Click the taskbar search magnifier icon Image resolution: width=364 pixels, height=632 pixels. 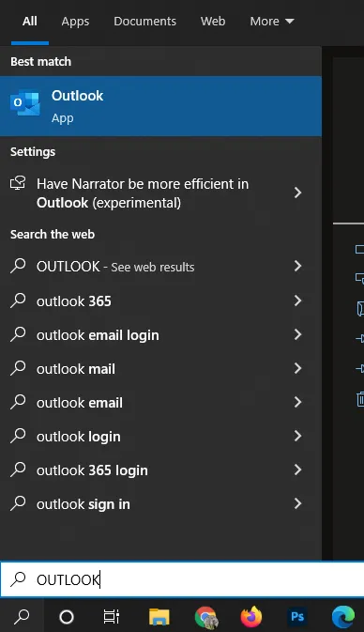click(x=22, y=616)
